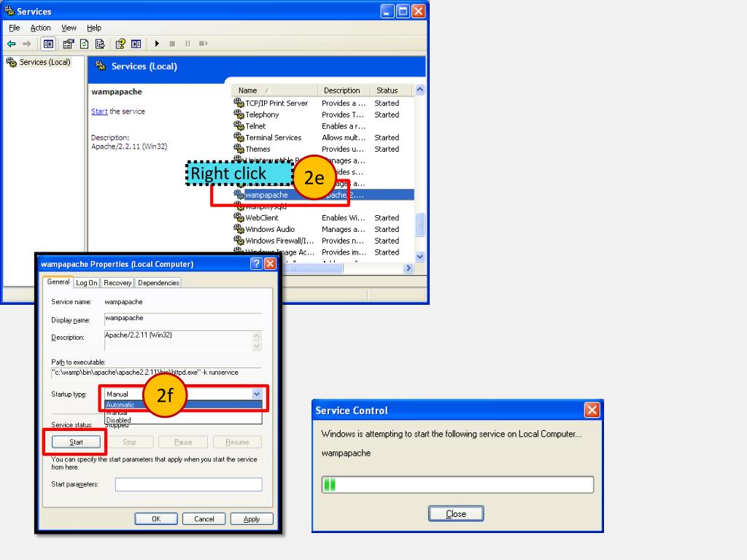The image size is (747, 560).
Task: Click gear icon of Themes row
Action: pos(239,149)
